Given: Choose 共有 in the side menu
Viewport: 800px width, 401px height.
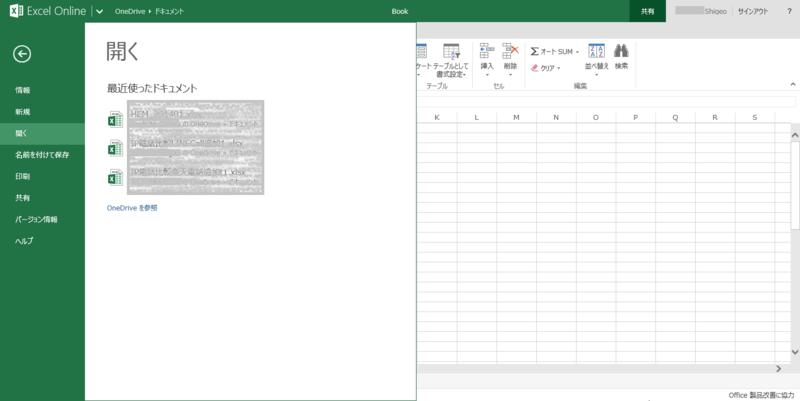Looking at the screenshot, I should click(x=42, y=197).
